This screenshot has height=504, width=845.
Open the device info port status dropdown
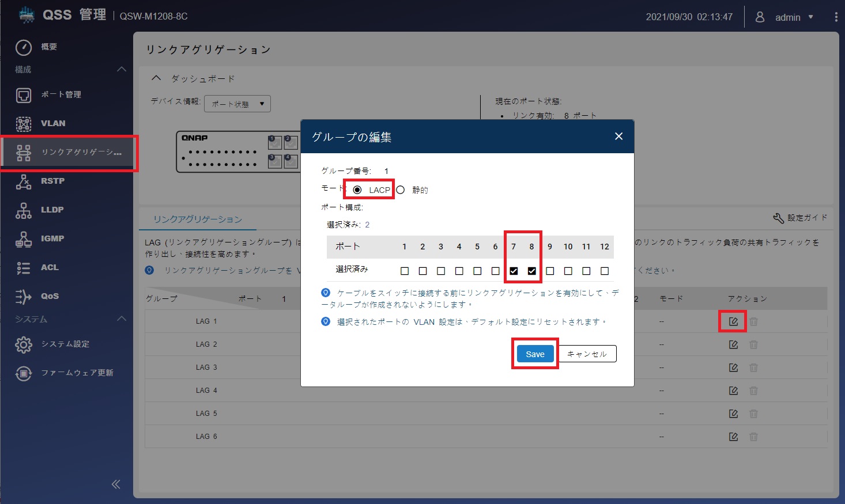click(x=237, y=104)
